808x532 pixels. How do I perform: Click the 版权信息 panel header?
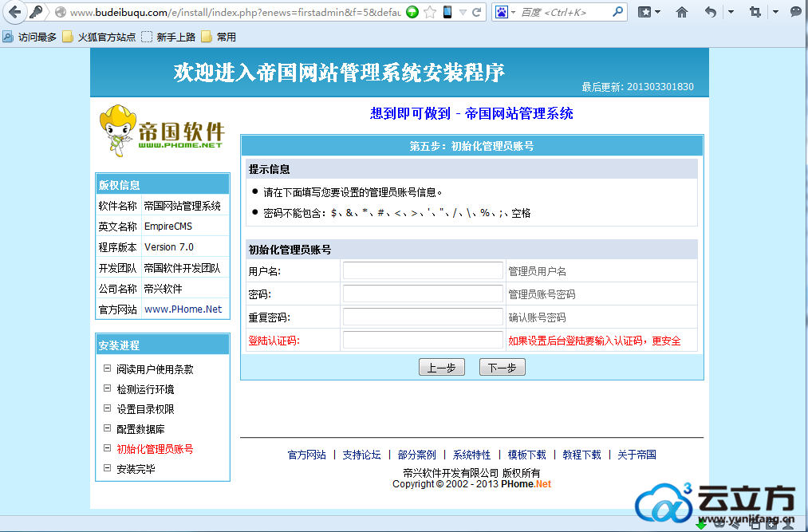tap(163, 184)
